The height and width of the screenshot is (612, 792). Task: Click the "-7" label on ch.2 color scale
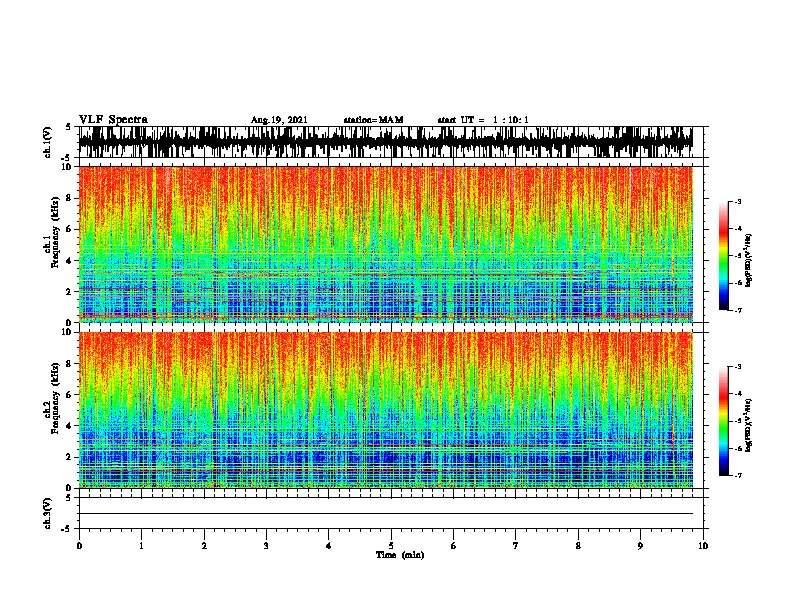click(x=737, y=476)
